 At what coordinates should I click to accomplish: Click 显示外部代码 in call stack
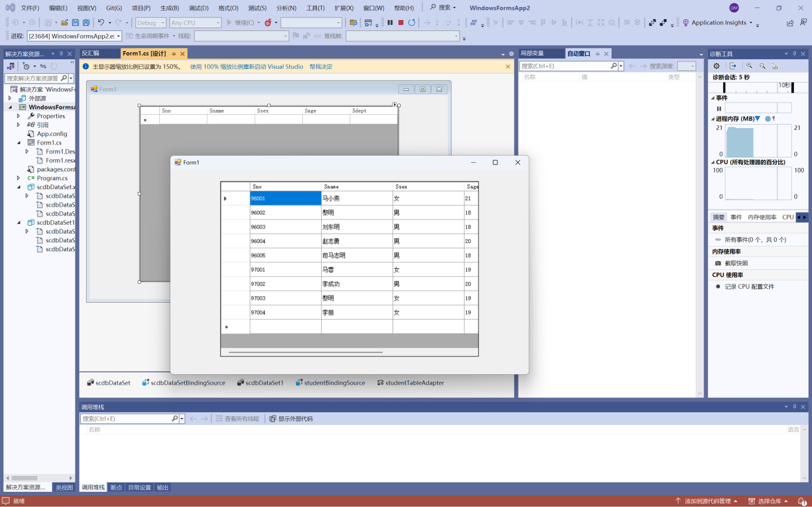(x=291, y=419)
